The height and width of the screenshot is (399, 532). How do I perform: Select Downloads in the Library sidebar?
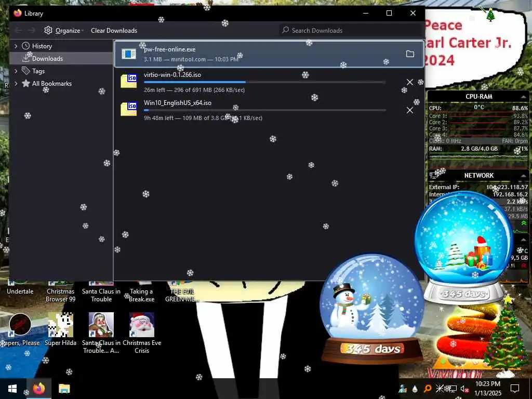(x=61, y=58)
